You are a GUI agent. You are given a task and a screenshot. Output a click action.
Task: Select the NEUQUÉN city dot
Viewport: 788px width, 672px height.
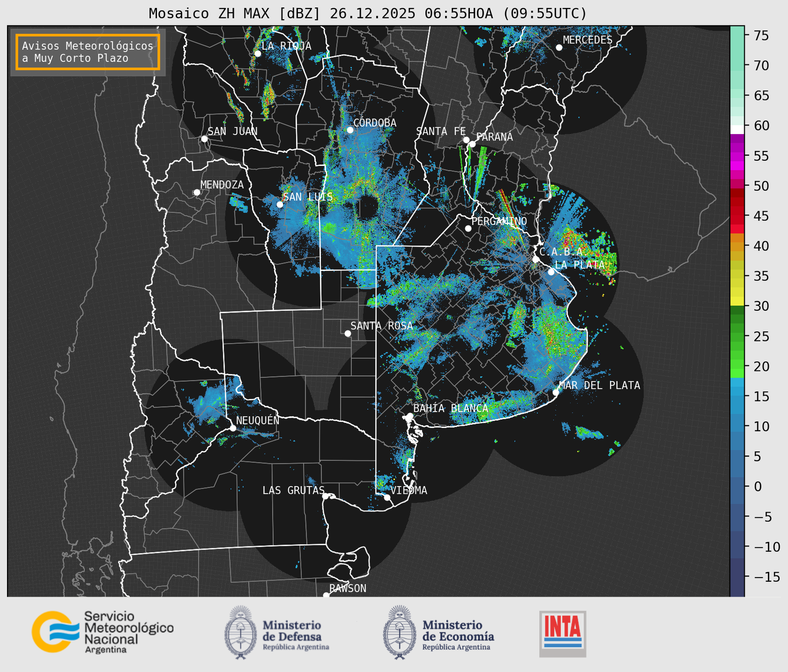(233, 428)
